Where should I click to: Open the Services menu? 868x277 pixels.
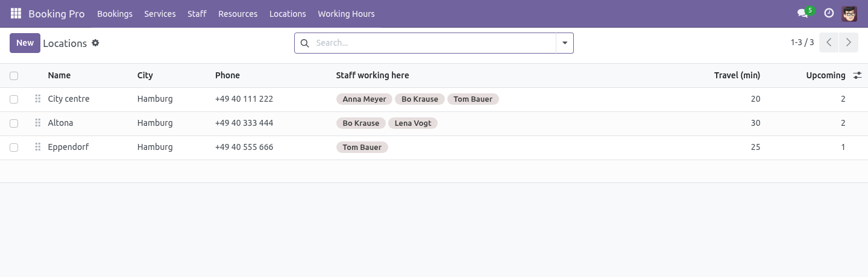pos(160,13)
